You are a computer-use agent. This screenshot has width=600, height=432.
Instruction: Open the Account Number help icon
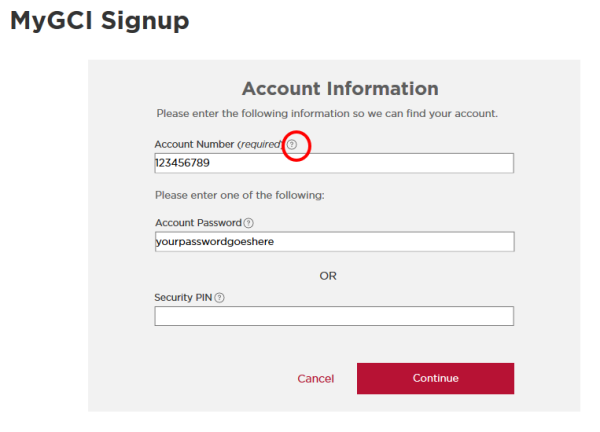click(x=292, y=145)
